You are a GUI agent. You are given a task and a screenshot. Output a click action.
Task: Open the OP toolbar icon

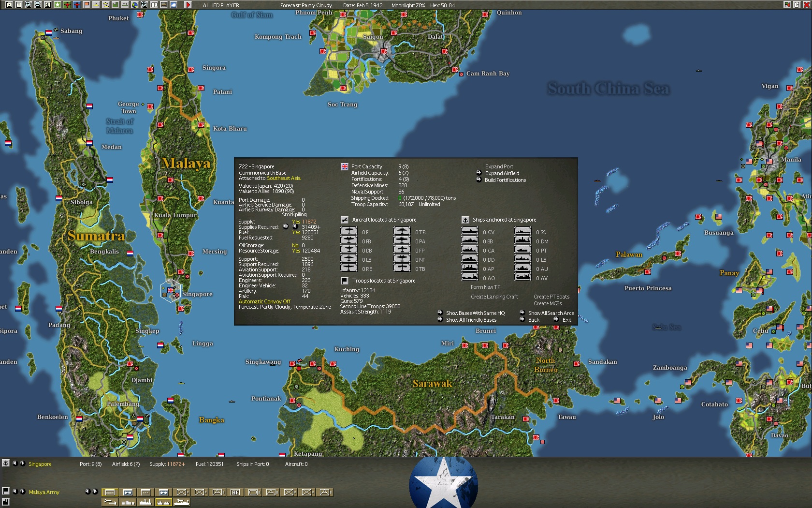(x=154, y=5)
